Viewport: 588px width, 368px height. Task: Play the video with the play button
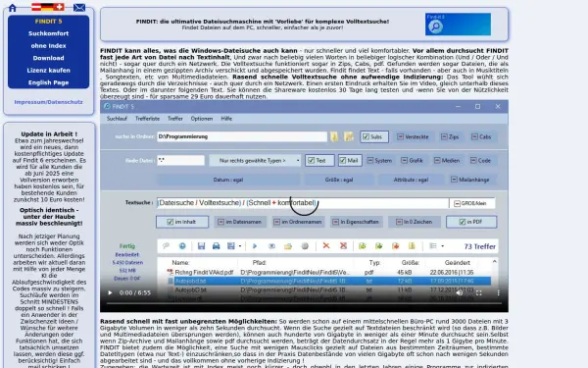[110, 292]
